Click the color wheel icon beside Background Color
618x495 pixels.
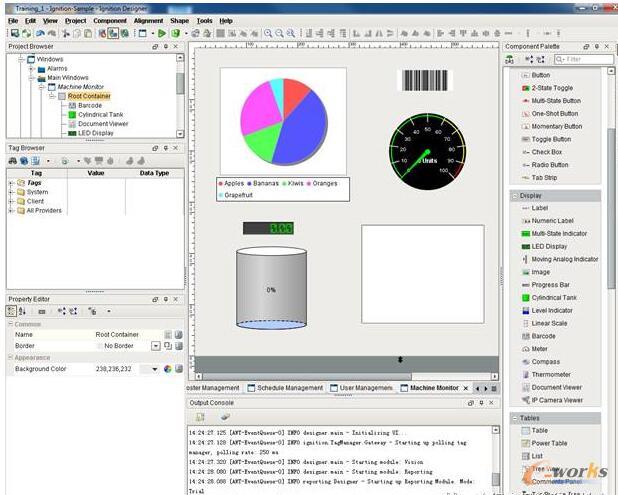[168, 369]
